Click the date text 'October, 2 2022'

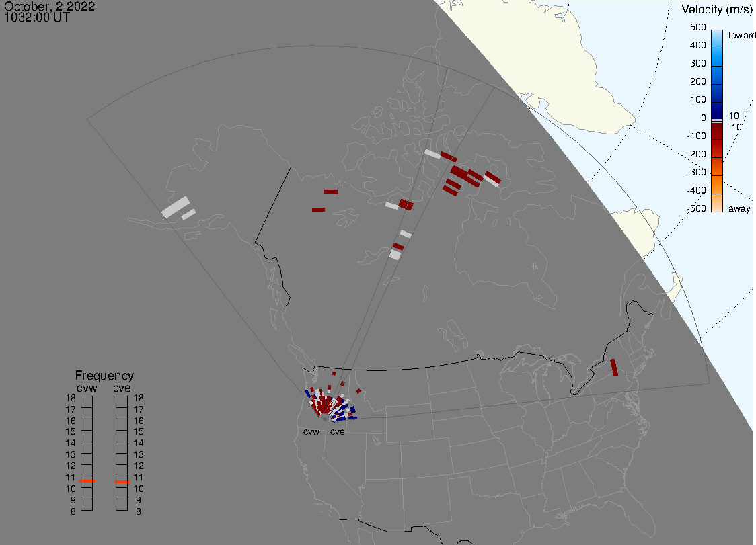click(x=49, y=6)
